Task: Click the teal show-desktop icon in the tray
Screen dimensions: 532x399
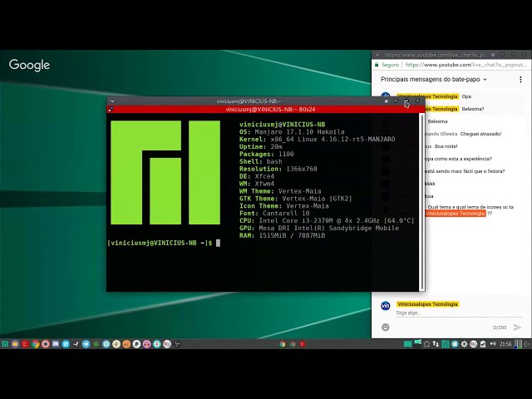Action: pos(407,344)
